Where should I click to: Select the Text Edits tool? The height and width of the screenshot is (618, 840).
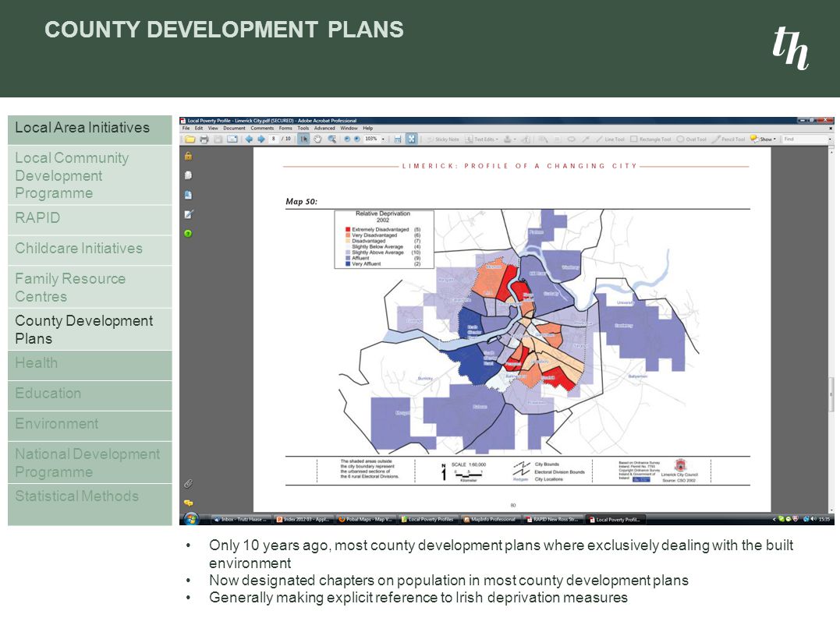tap(481, 139)
